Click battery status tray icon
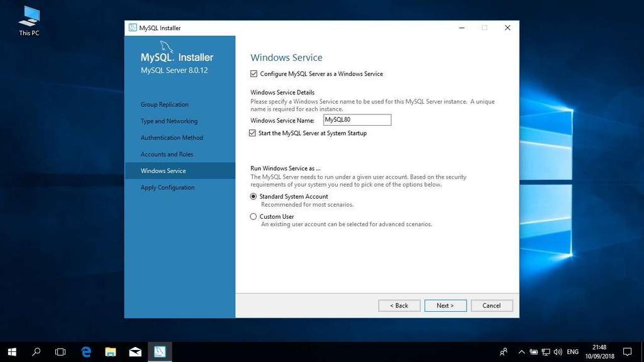644x362 pixels. [533, 352]
